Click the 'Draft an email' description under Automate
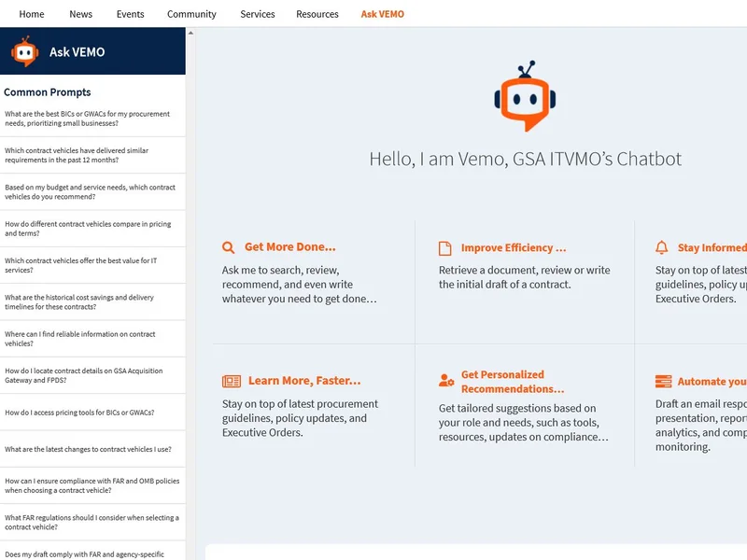This screenshot has width=747, height=560. (x=701, y=426)
